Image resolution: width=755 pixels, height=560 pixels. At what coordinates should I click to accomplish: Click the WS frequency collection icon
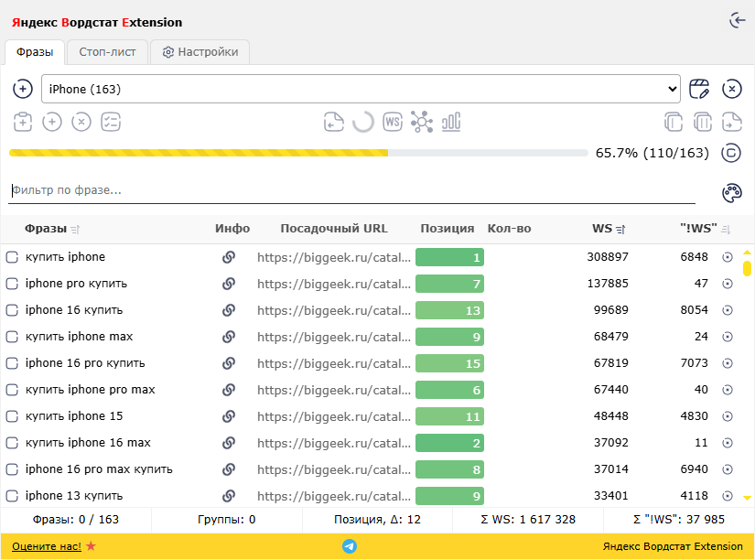(x=393, y=122)
